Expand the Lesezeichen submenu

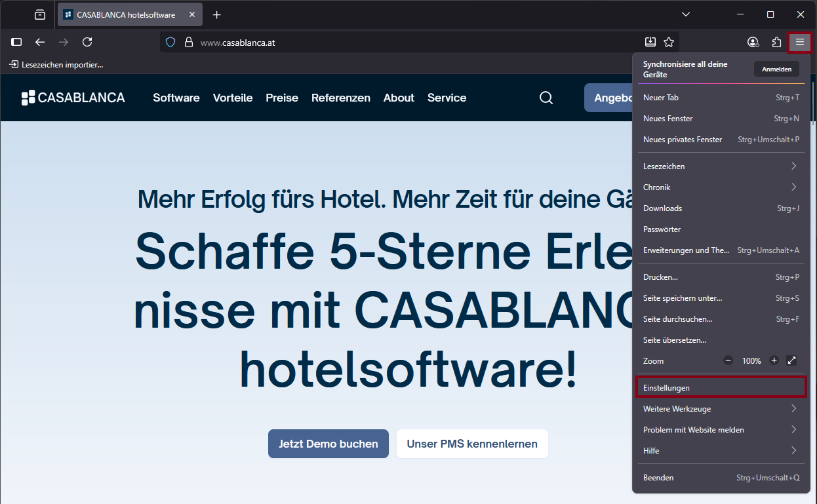(721, 166)
